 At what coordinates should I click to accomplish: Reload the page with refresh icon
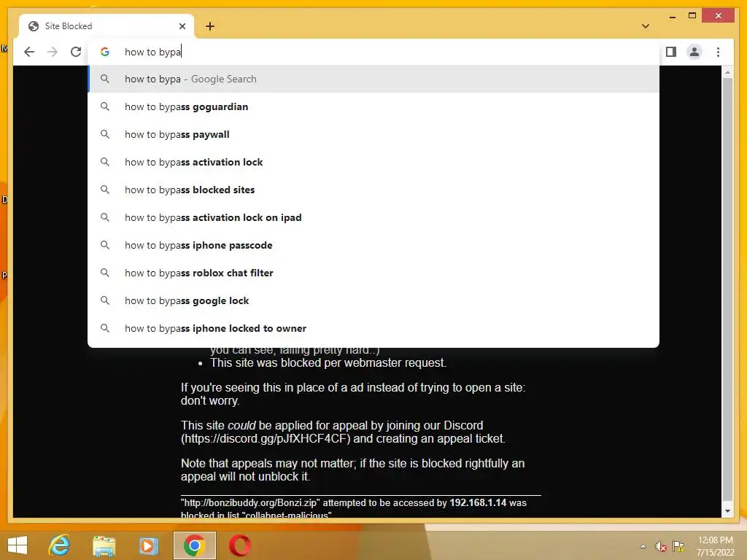pos(76,52)
